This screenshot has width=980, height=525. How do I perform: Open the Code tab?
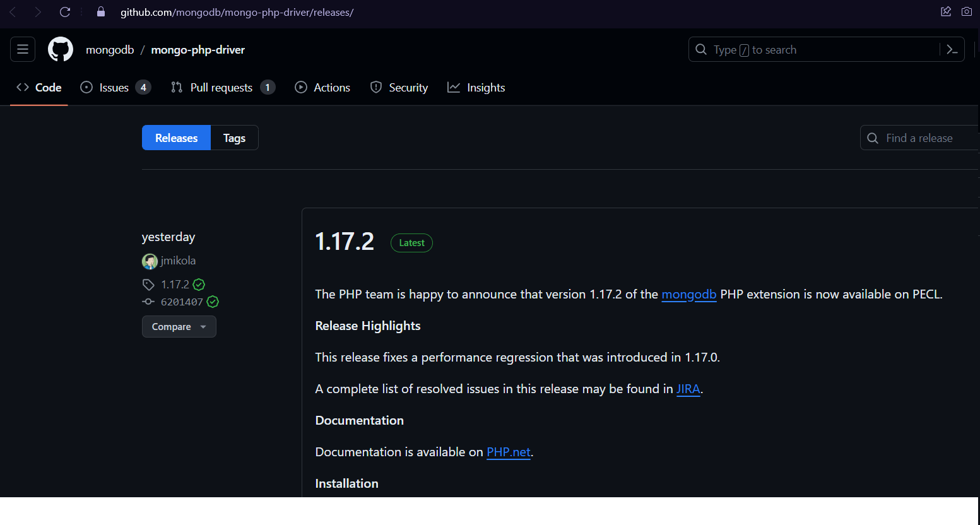(39, 88)
